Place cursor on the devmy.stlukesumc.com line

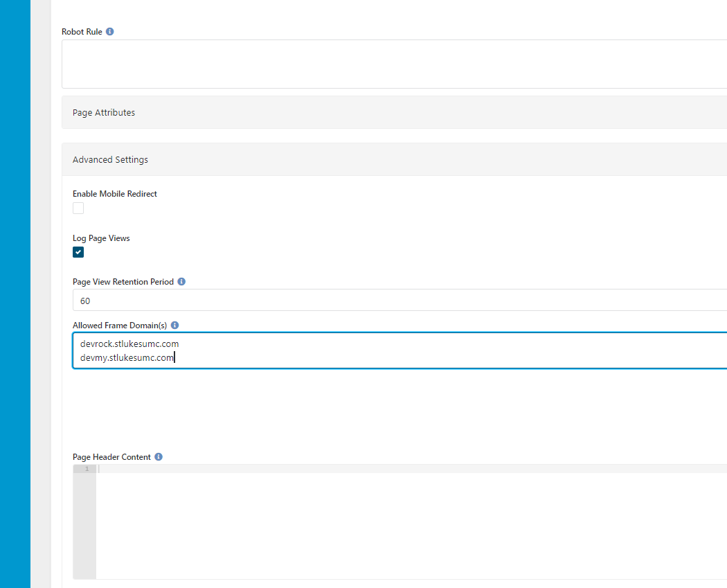[x=127, y=357]
